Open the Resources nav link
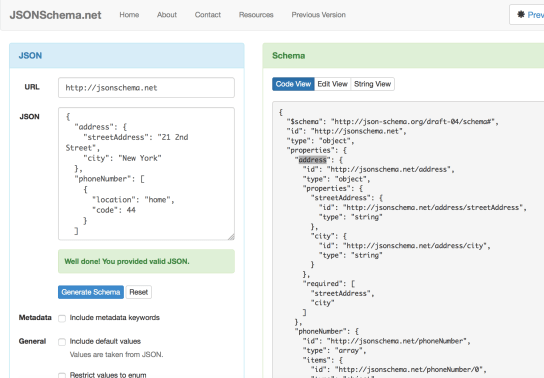Viewport: 544px width, 378px height. tap(256, 15)
